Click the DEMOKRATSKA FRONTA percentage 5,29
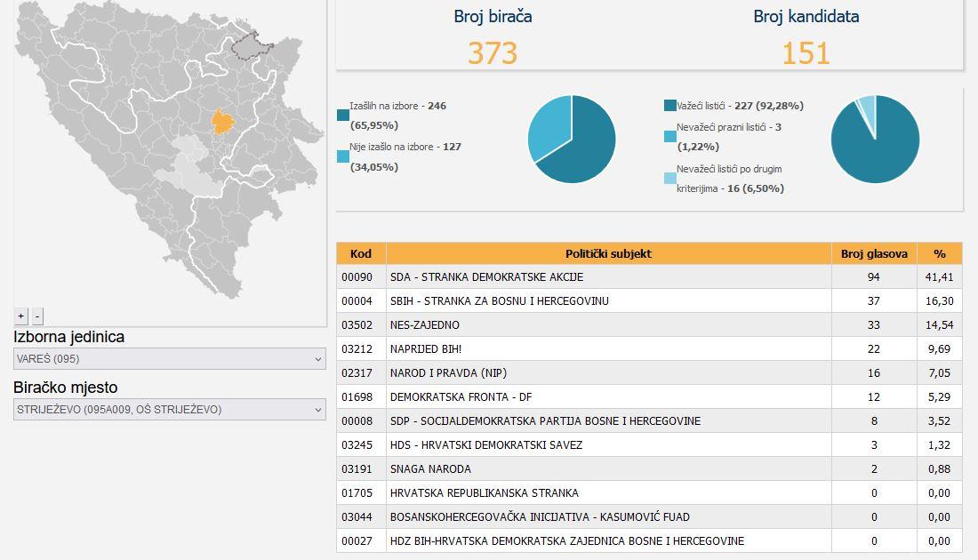This screenshot has height=560, width=978. pos(940,397)
